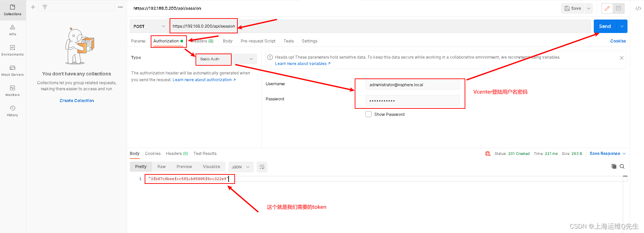
Task: Open the Monitors sidebar section
Action: pos(12,91)
